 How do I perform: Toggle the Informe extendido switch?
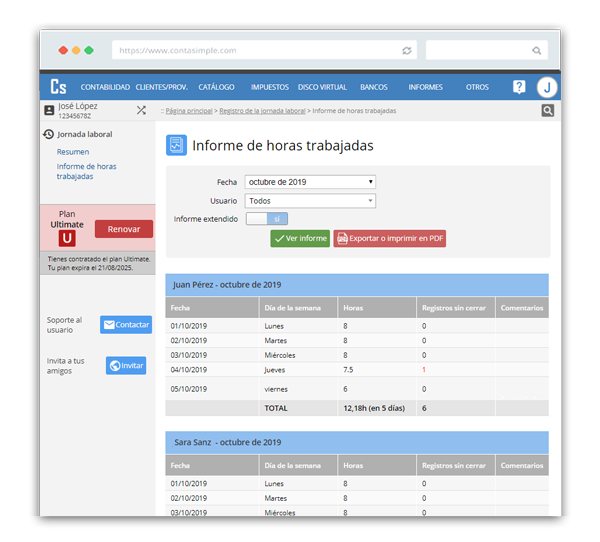click(x=267, y=219)
